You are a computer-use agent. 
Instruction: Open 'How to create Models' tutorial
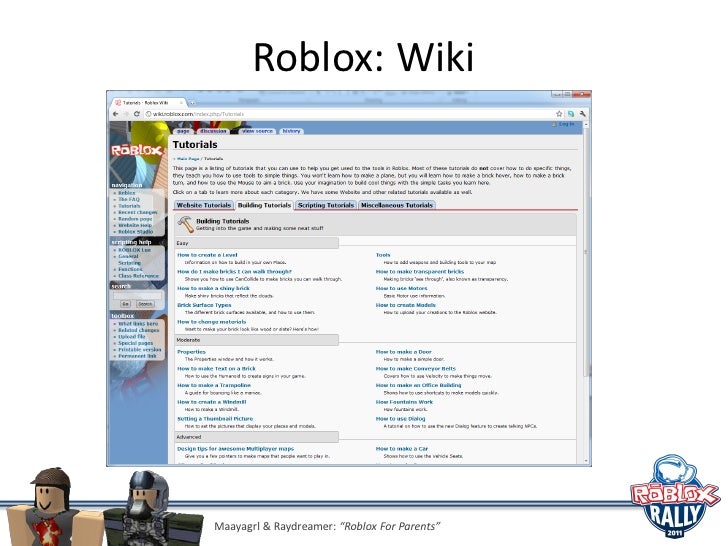coord(406,305)
